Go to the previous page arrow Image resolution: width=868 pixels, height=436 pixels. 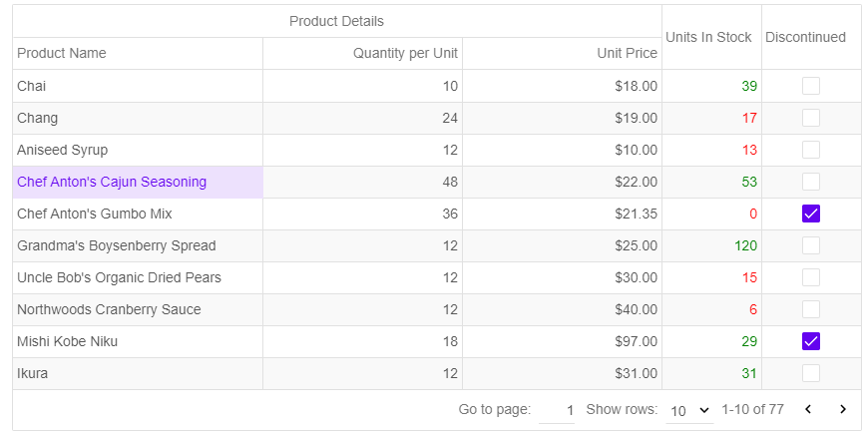(808, 409)
